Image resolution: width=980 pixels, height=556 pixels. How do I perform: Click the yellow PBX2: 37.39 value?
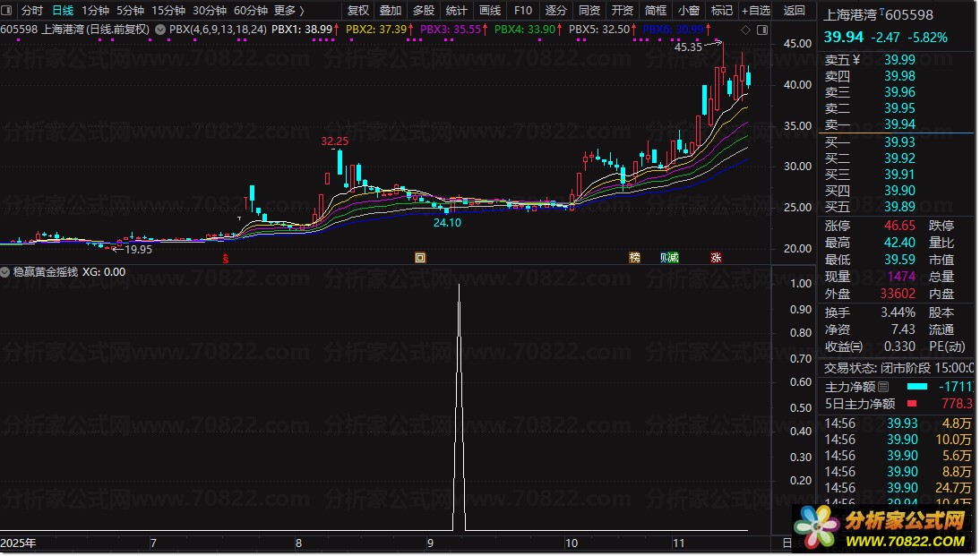pyautogui.click(x=376, y=30)
